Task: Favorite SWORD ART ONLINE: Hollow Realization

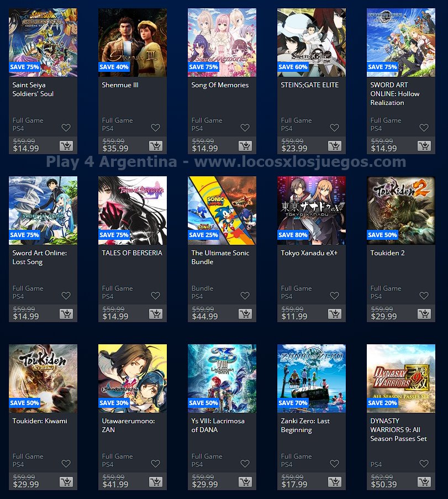Action: [424, 128]
